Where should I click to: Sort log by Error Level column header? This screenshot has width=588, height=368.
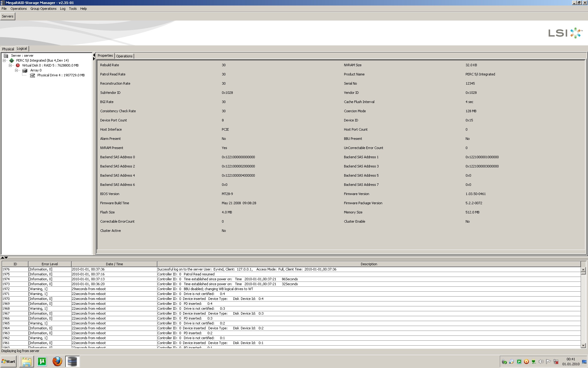(50, 264)
